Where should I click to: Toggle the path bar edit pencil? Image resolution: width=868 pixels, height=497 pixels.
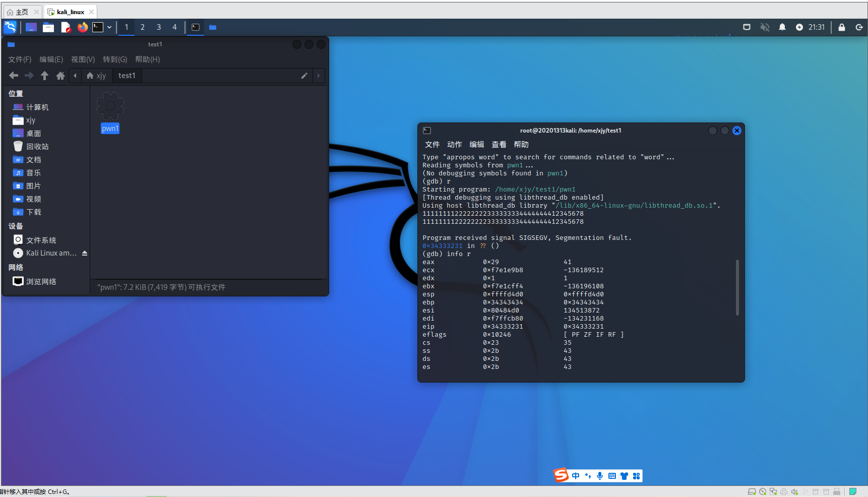point(304,76)
